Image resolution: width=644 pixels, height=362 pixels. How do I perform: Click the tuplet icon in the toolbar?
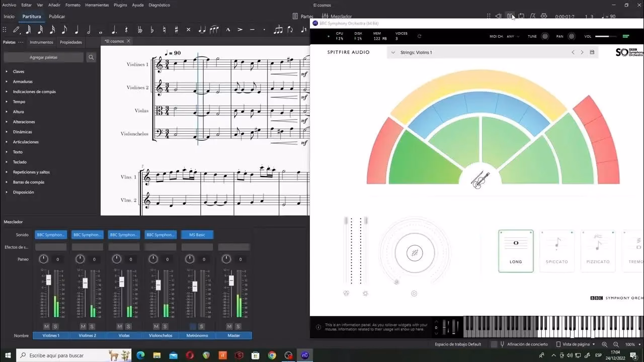tap(278, 30)
